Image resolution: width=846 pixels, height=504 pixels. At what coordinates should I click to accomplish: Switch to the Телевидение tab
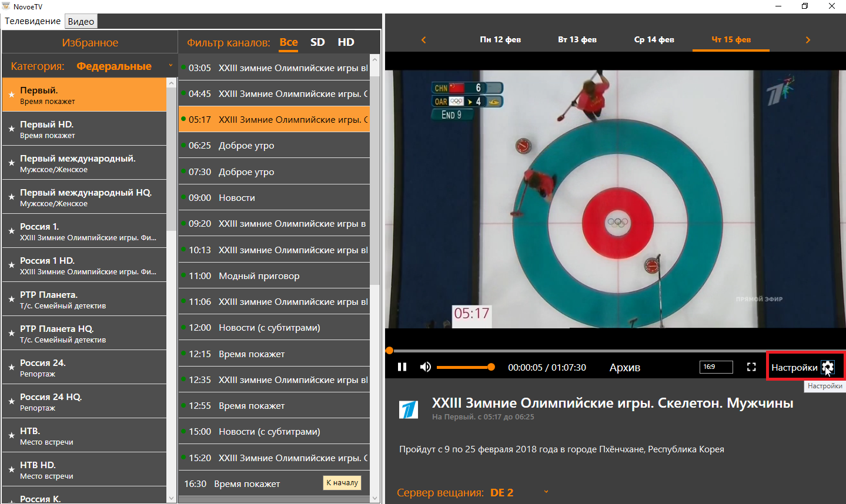[x=33, y=21]
